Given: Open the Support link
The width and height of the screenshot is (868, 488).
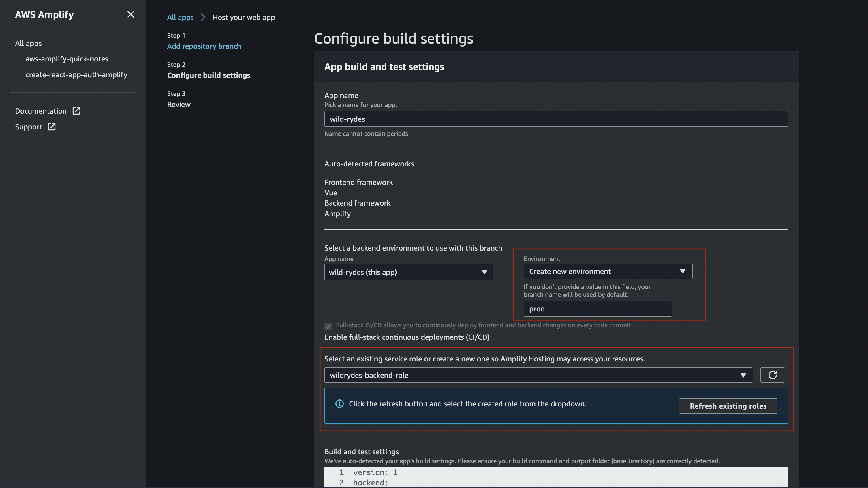Looking at the screenshot, I should 29,127.
